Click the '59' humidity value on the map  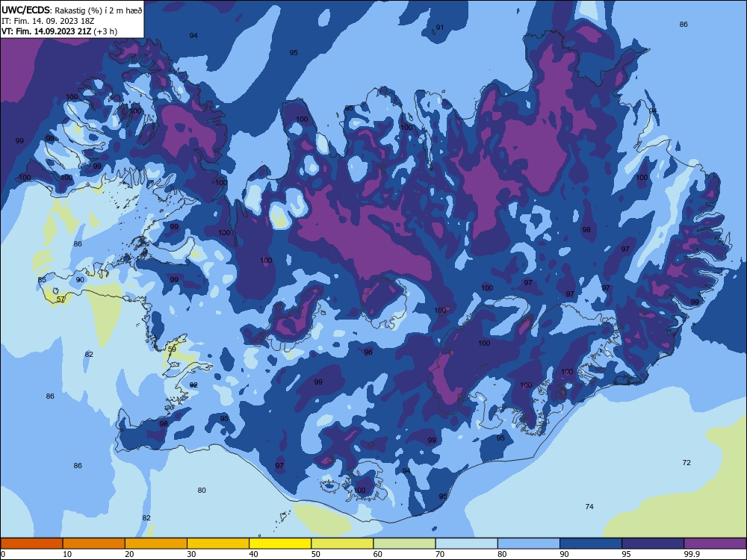(x=172, y=349)
